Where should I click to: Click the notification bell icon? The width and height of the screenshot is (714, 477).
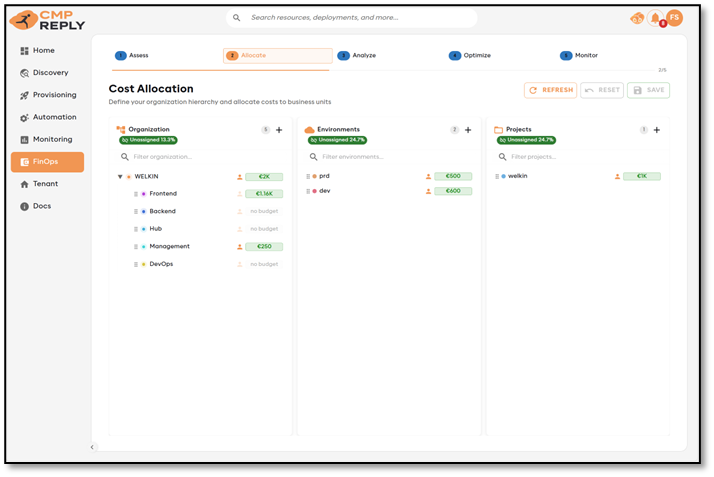click(x=655, y=18)
